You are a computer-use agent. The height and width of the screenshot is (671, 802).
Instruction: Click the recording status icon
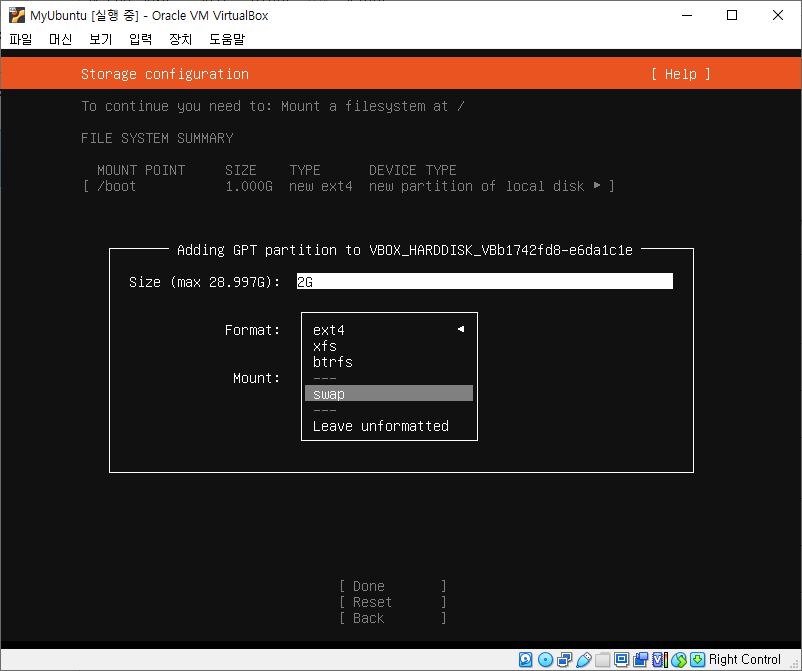(x=640, y=659)
